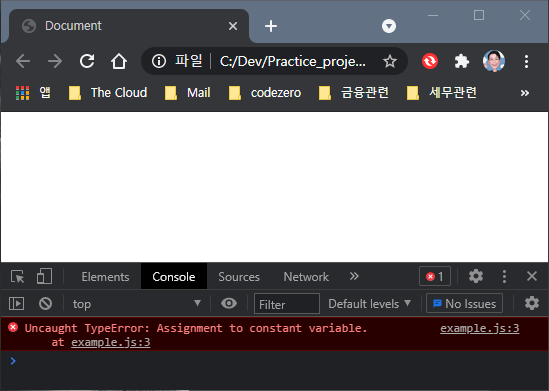Image resolution: width=549 pixels, height=391 pixels.
Task: Open the browser home page
Action: pyautogui.click(x=119, y=61)
